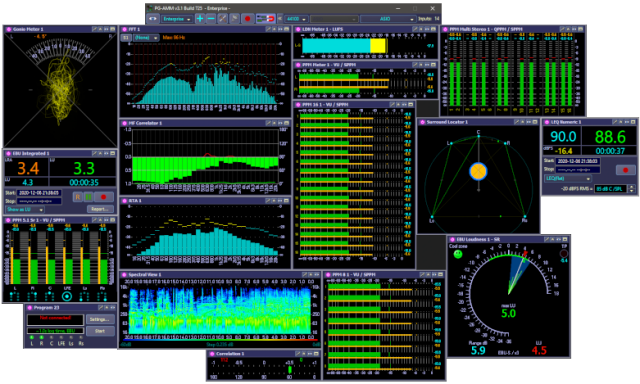Open the ASIO driver dropdown
640x384 pixels.
[388, 19]
